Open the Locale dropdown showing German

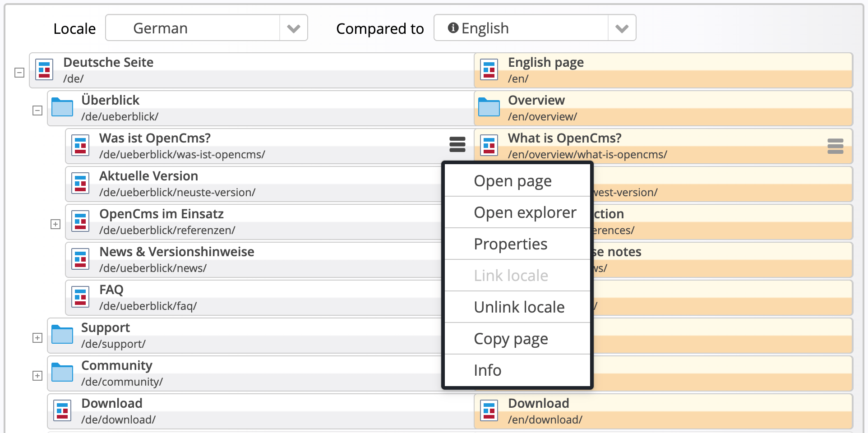pyautogui.click(x=294, y=28)
